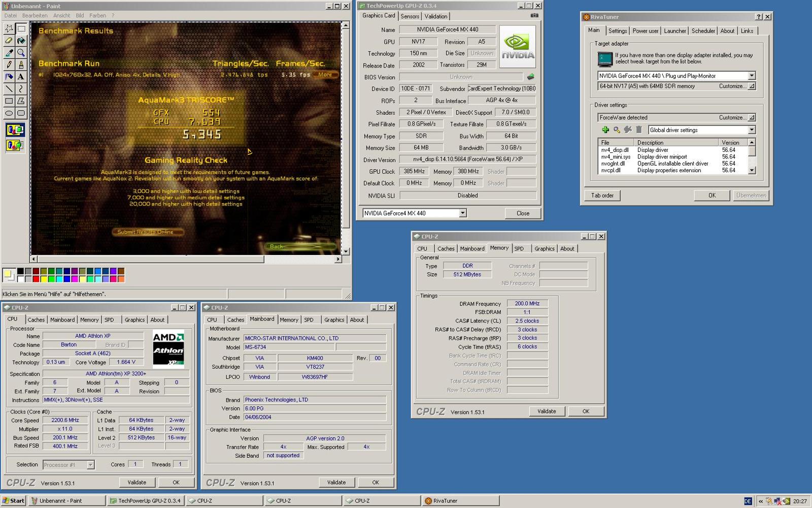Open the Power user tab in RivaTuner
The width and height of the screenshot is (812, 508).
[x=645, y=31]
